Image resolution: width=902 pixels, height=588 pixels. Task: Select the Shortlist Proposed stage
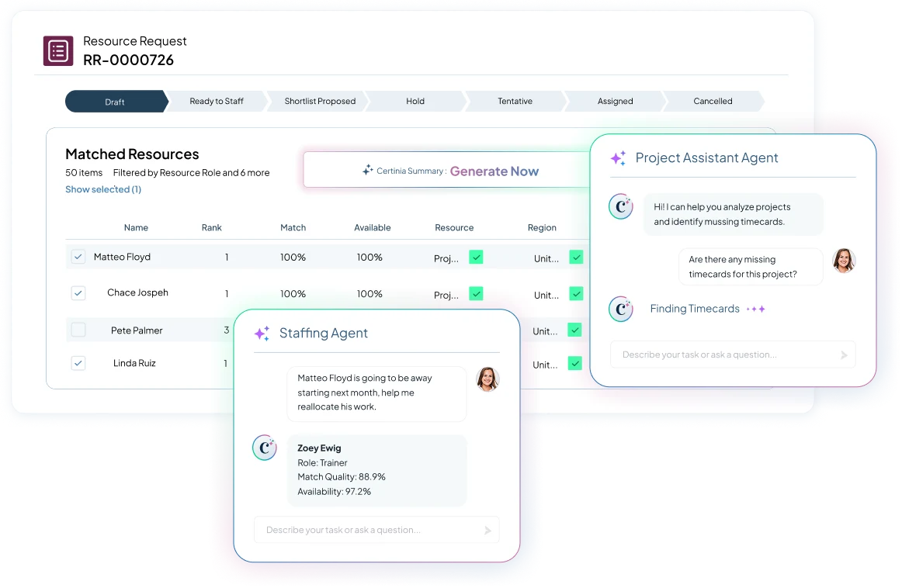[x=320, y=102]
